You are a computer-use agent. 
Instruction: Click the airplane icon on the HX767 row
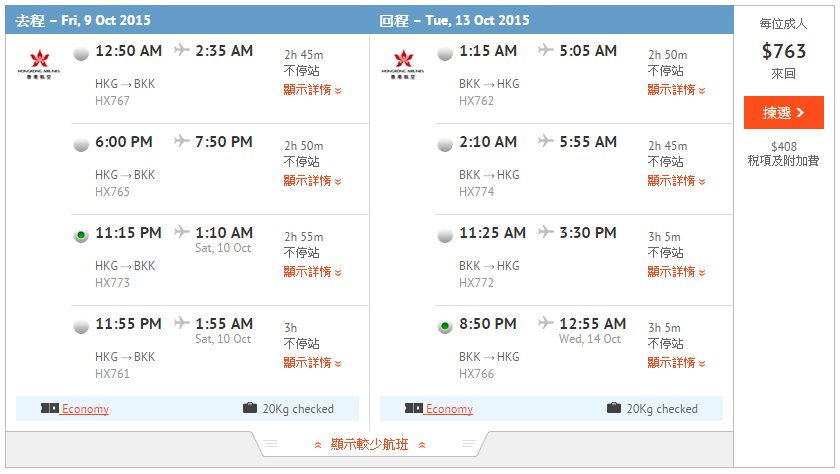(x=181, y=50)
